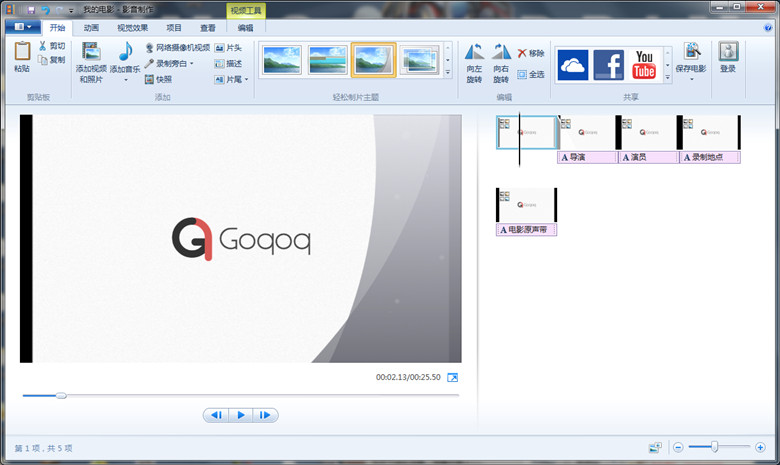Click the 演员 text caption
This screenshot has height=465, width=780.
tap(648, 158)
